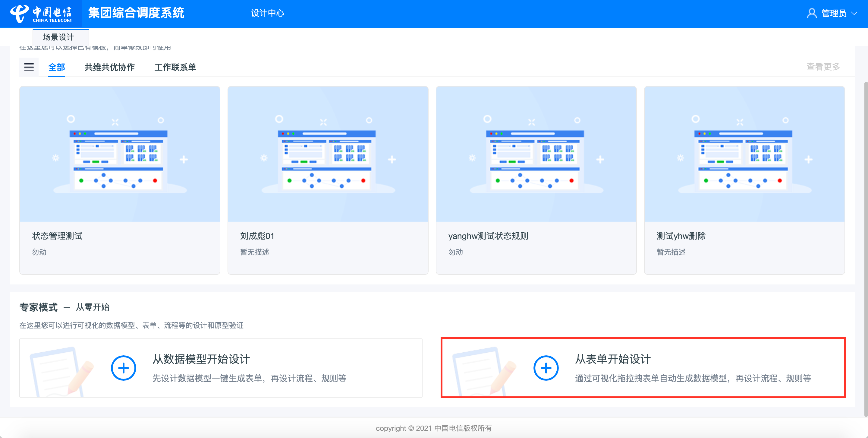Click the 状态管理测试 card title
The image size is (868, 438).
pyautogui.click(x=57, y=236)
